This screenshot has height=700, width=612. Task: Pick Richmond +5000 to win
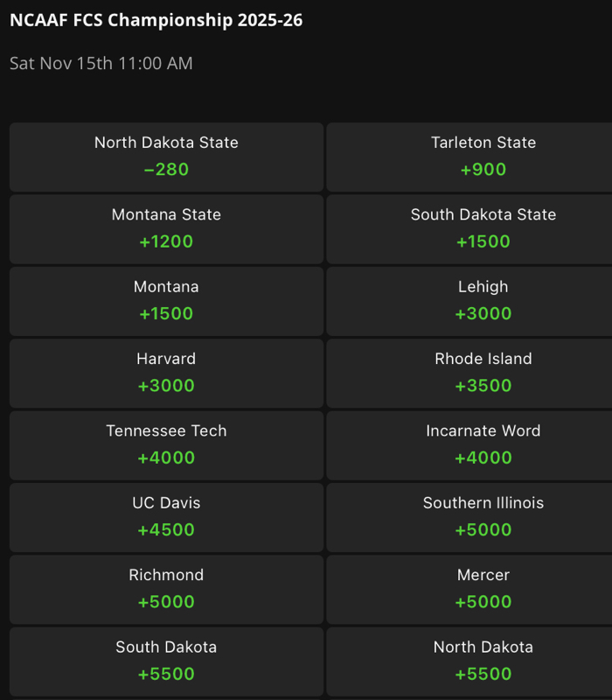coord(166,589)
